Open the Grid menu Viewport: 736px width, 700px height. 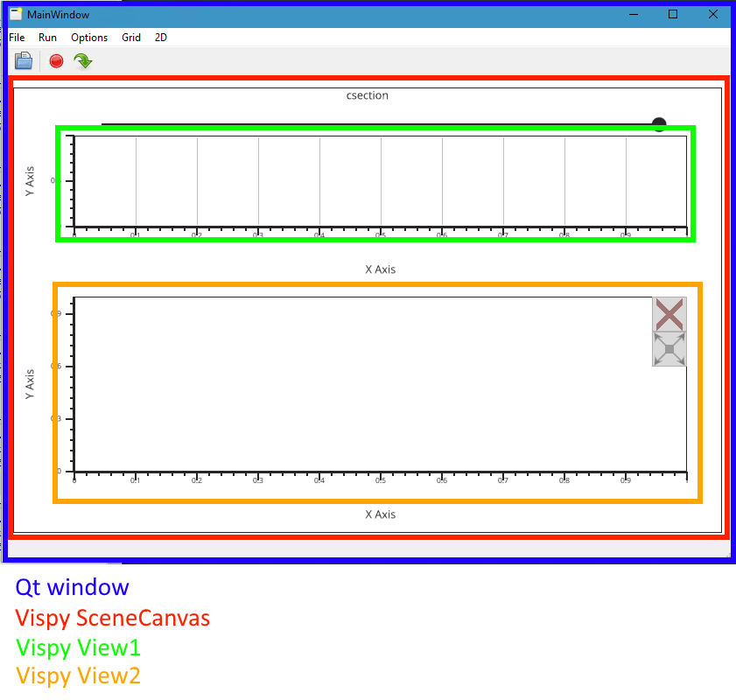pyautogui.click(x=130, y=38)
